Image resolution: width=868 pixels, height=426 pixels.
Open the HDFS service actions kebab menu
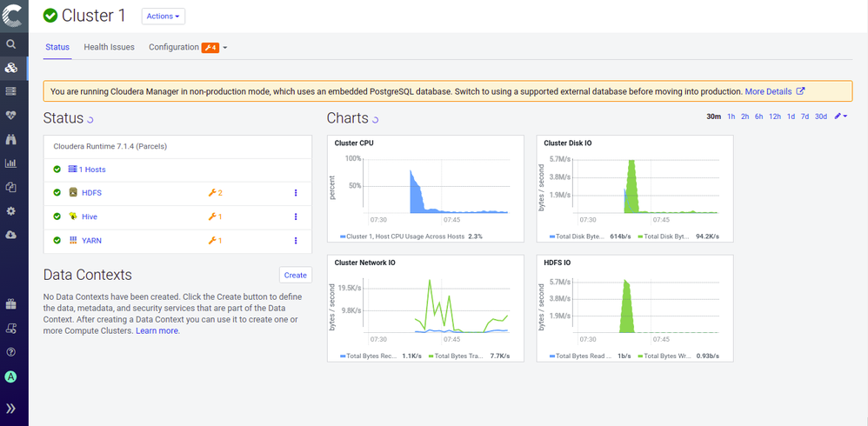(296, 193)
